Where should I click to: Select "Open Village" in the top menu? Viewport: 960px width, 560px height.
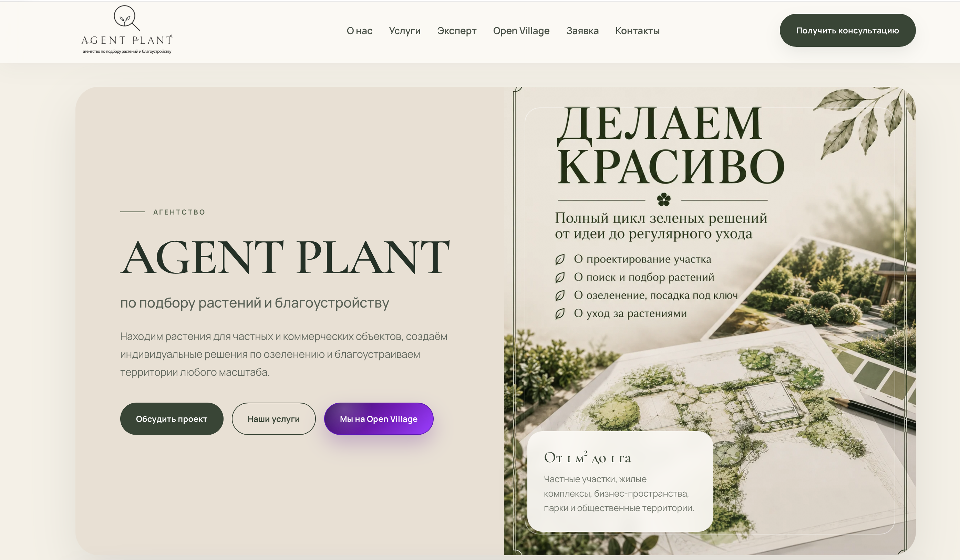521,31
